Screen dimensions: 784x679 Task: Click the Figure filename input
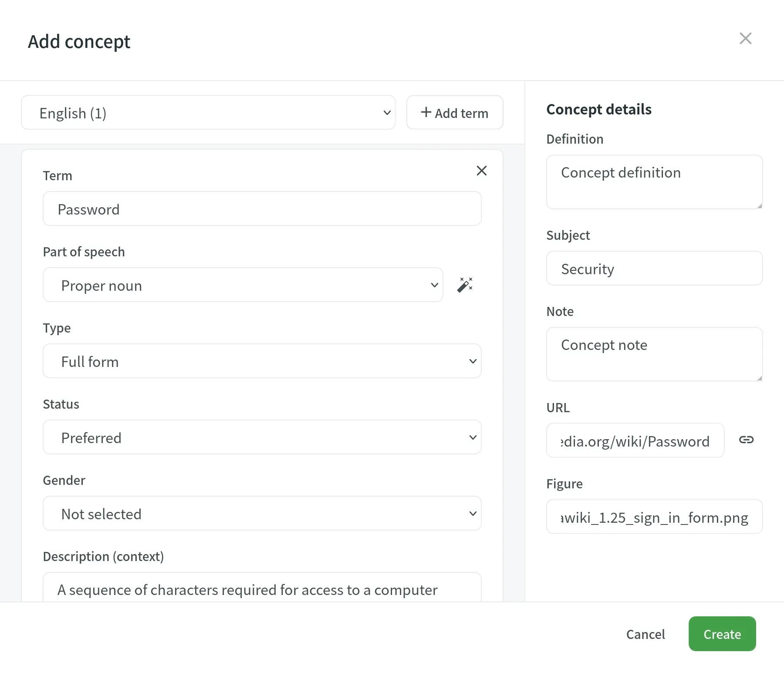click(x=654, y=517)
